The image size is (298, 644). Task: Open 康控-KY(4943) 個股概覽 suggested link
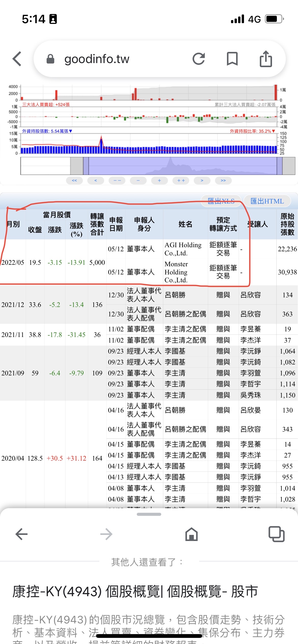pos(135,591)
